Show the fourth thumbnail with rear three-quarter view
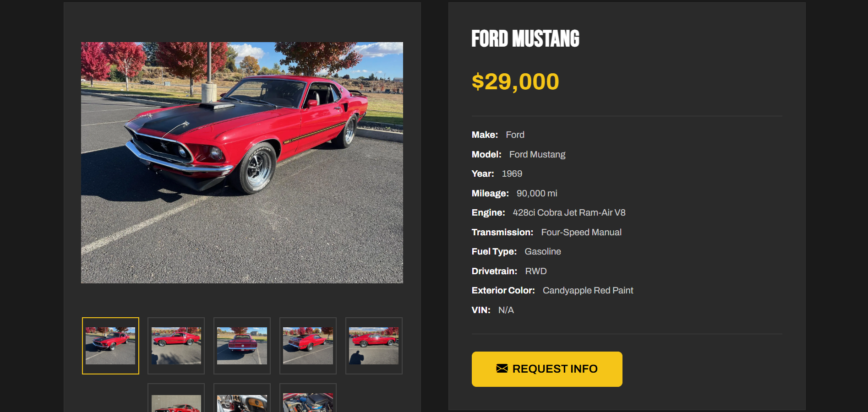 (x=308, y=346)
